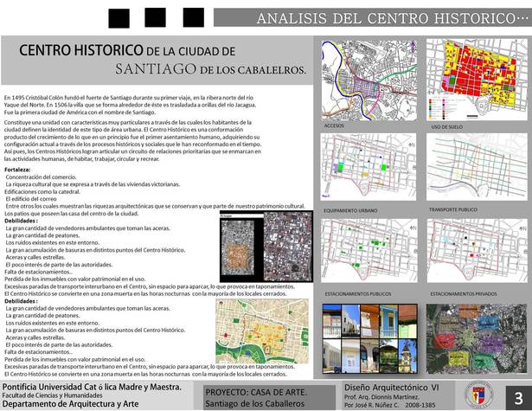The height and width of the screenshot is (411, 532).
Task: Click the line 'Concentración del comercio.'
Action: pyautogui.click(x=41, y=177)
